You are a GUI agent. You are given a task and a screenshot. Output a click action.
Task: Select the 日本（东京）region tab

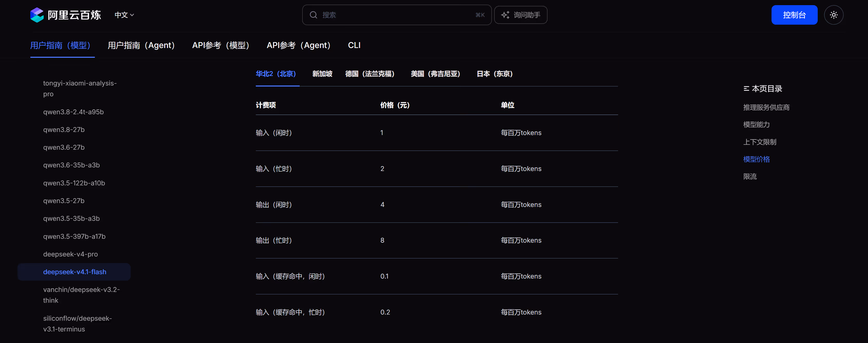(496, 74)
